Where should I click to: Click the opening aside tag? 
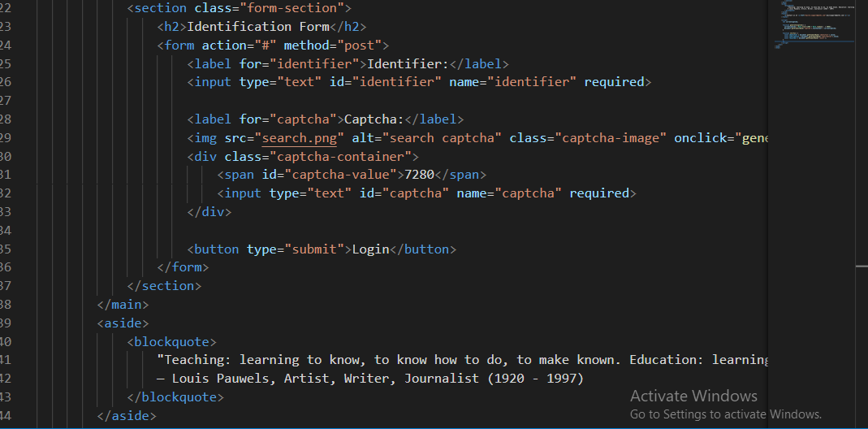point(123,323)
